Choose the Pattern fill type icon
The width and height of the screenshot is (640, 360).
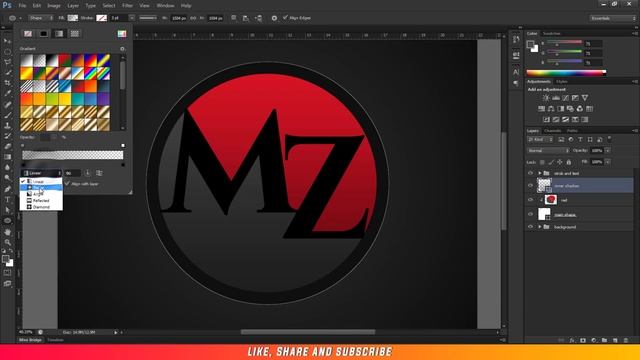tap(75, 33)
